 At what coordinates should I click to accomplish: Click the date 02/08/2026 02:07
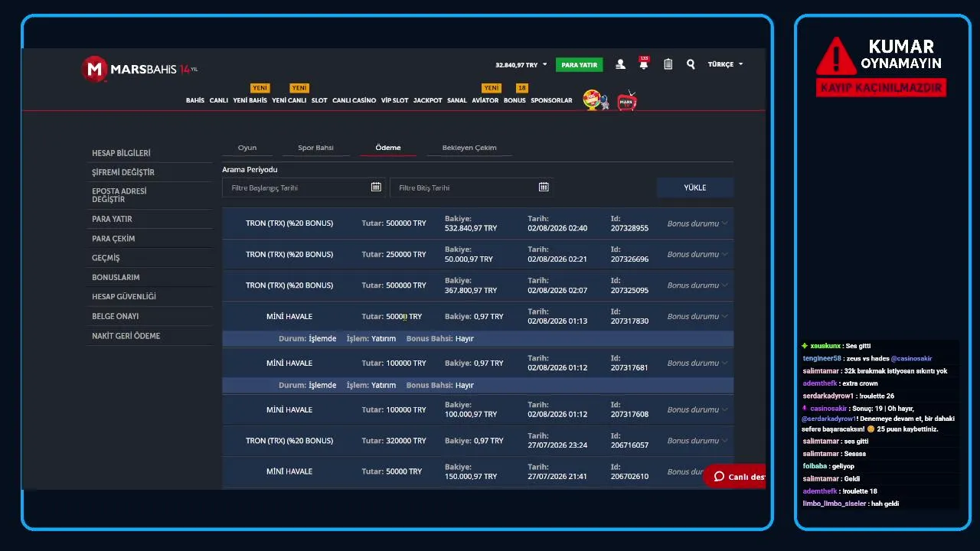coord(557,290)
